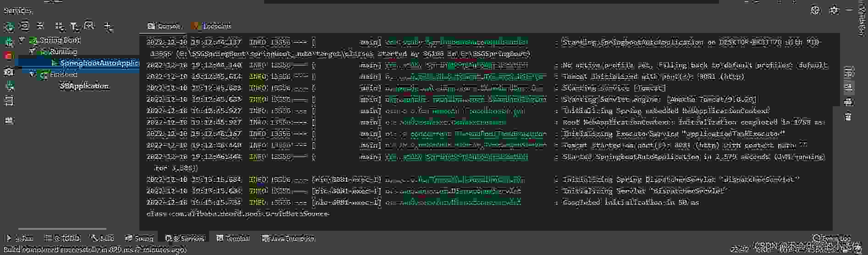Toggle soft-wrap icon right of console
The image size is (868, 255).
click(849, 72)
